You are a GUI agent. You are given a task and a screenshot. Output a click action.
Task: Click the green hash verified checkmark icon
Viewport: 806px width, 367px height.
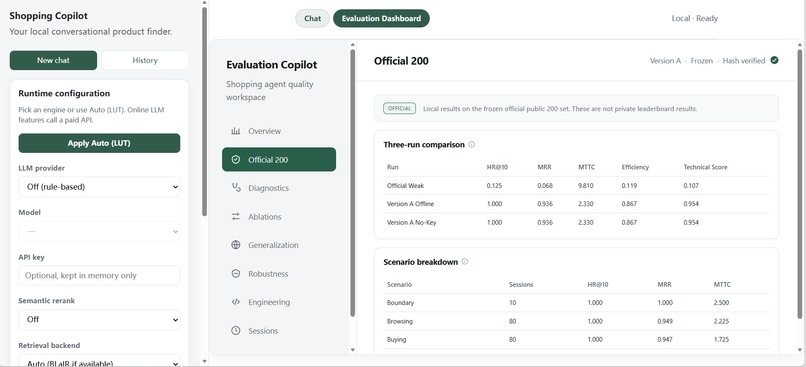click(x=774, y=60)
